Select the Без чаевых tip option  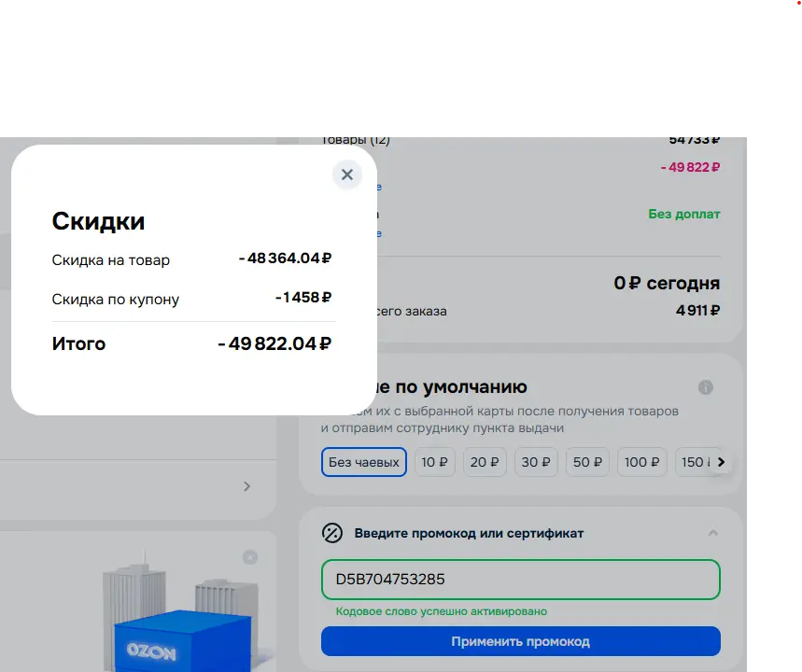coord(364,462)
